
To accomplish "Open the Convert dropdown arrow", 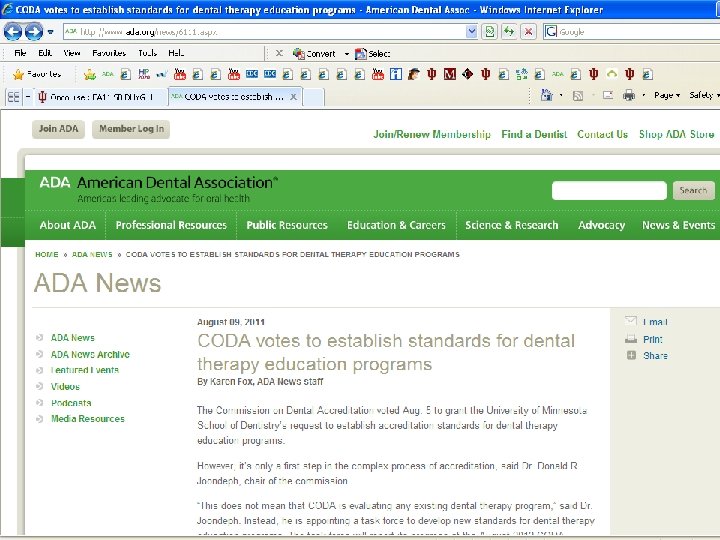I will (x=347, y=54).
